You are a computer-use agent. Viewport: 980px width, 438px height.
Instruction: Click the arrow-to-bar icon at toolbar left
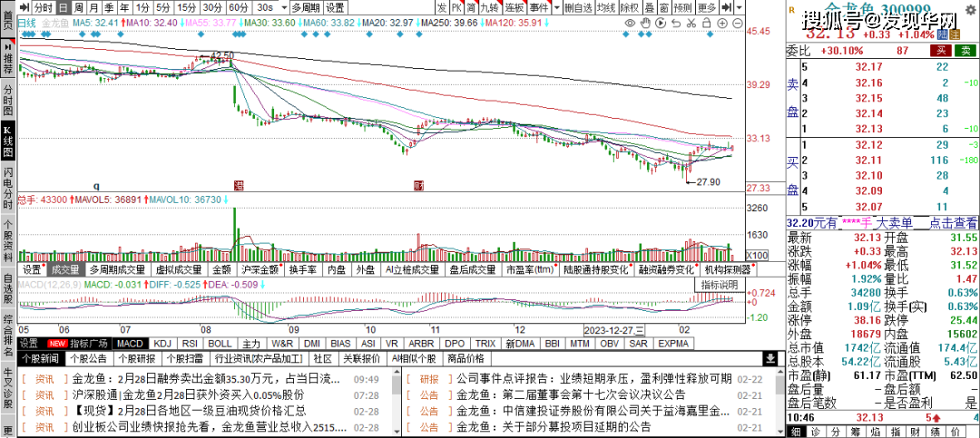[24, 7]
